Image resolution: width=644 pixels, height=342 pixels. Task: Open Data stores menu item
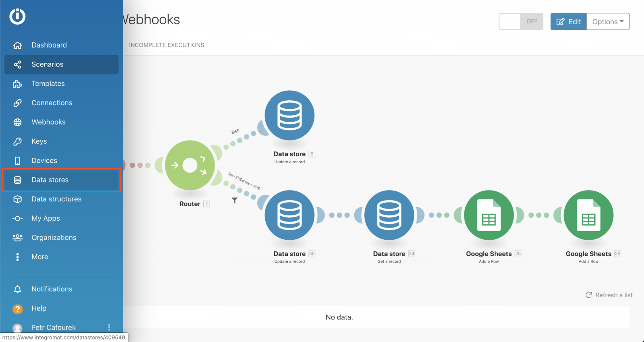61,180
